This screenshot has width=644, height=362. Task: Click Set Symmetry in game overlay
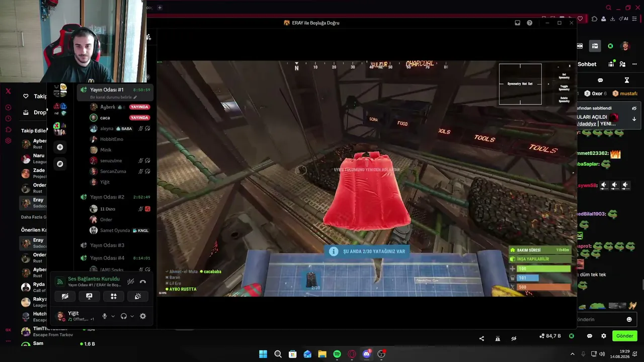564,76
